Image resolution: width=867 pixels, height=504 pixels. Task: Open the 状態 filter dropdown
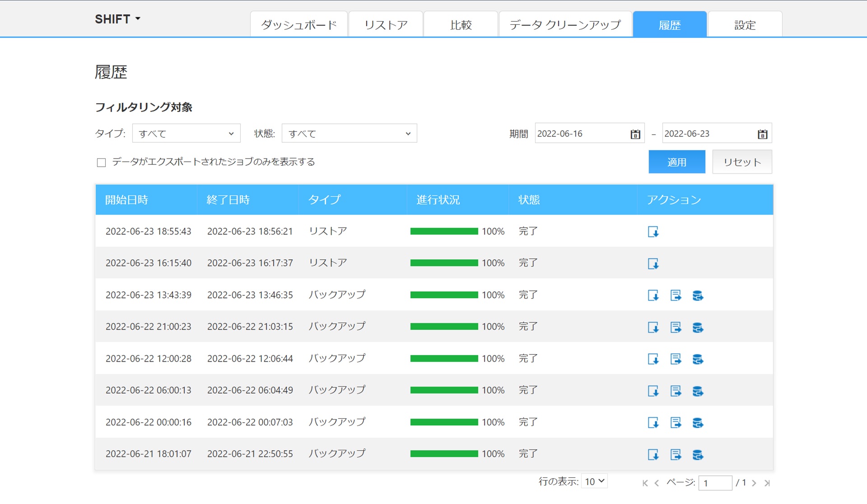[349, 133]
